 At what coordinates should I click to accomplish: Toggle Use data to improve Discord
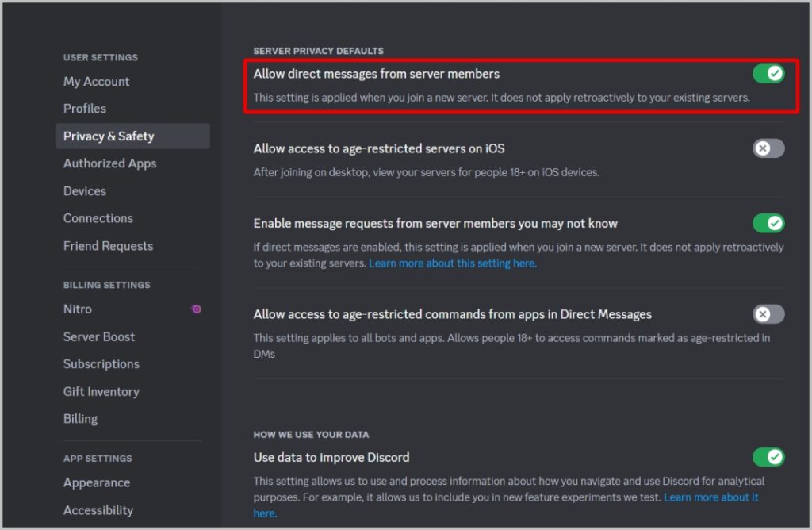768,457
